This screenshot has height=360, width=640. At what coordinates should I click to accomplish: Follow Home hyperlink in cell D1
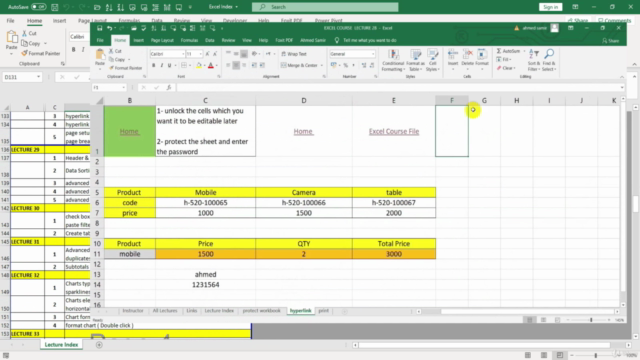click(303, 131)
